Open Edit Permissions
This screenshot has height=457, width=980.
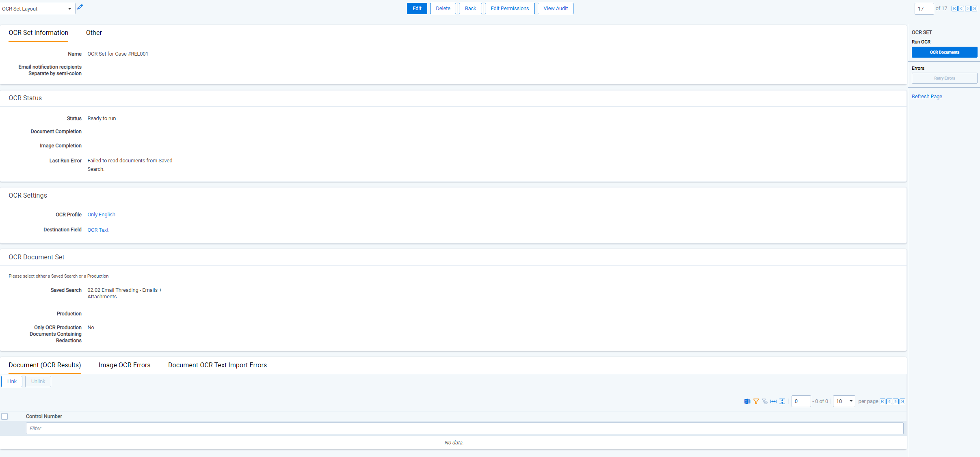[510, 9]
